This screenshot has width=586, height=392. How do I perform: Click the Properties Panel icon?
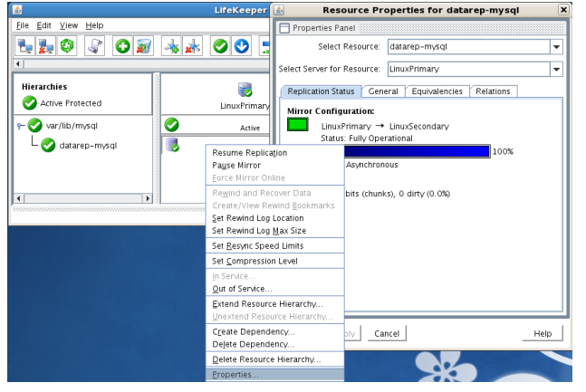tap(284, 28)
